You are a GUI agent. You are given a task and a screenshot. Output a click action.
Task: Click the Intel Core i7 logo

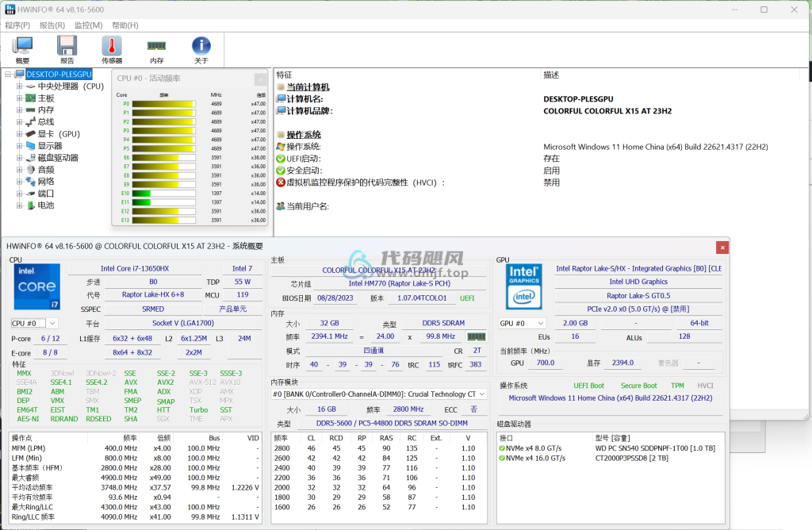[x=36, y=286]
